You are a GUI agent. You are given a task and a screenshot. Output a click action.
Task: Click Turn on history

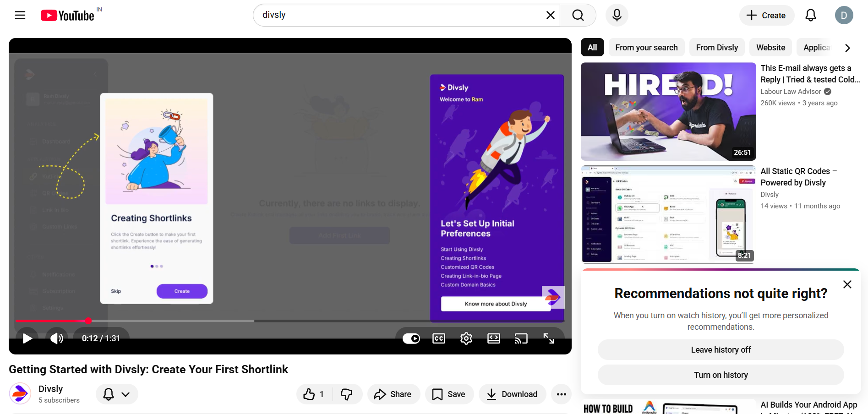coord(721,375)
